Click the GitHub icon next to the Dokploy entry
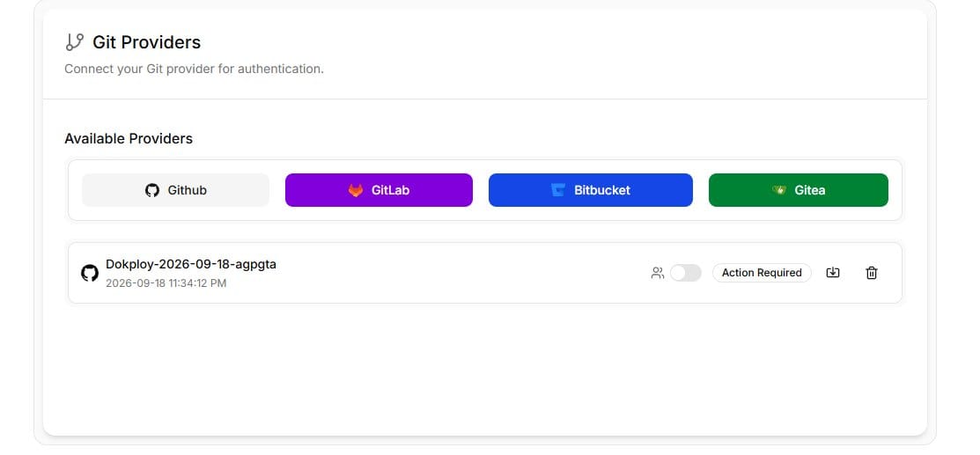The height and width of the screenshot is (455, 980). pyautogui.click(x=90, y=273)
